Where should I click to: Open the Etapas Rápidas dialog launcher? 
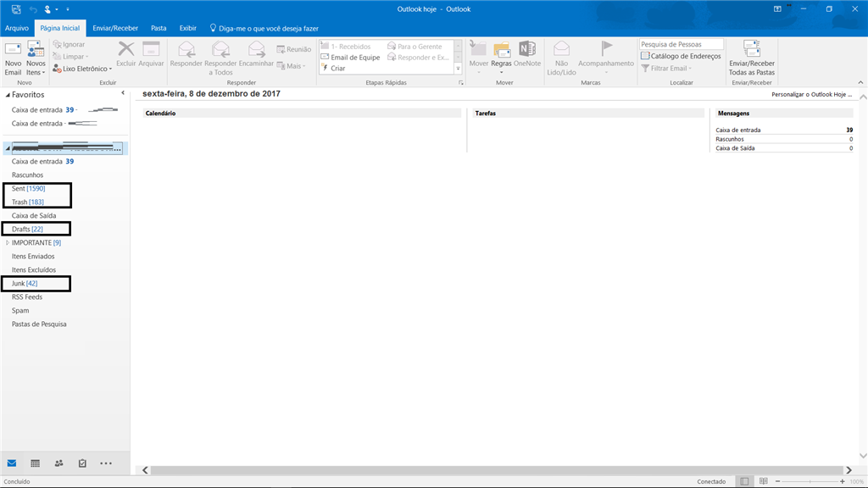click(460, 83)
